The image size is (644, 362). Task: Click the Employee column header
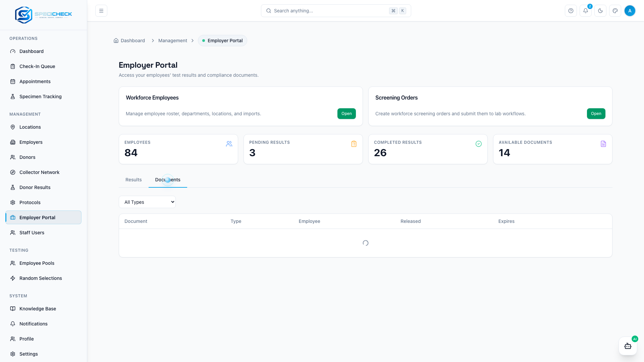pos(309,221)
